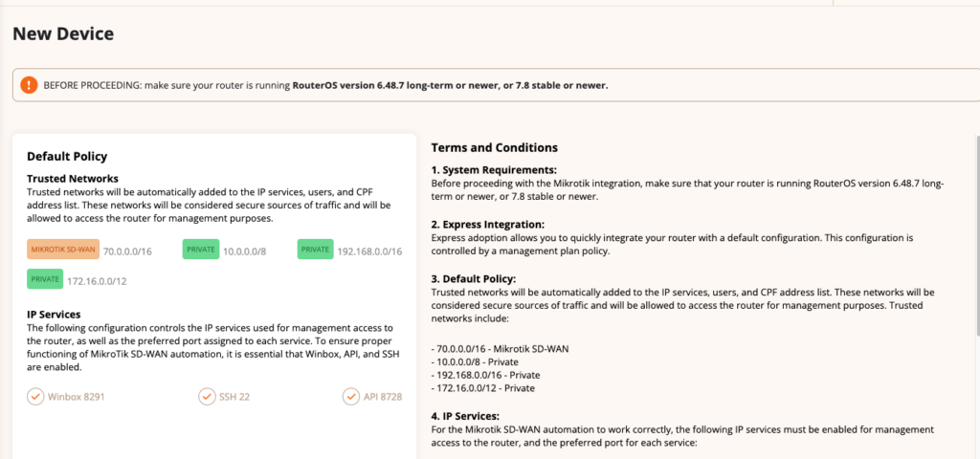Click the '2. Express Integration' section title
Screen dimensions: 980x459
488,224
